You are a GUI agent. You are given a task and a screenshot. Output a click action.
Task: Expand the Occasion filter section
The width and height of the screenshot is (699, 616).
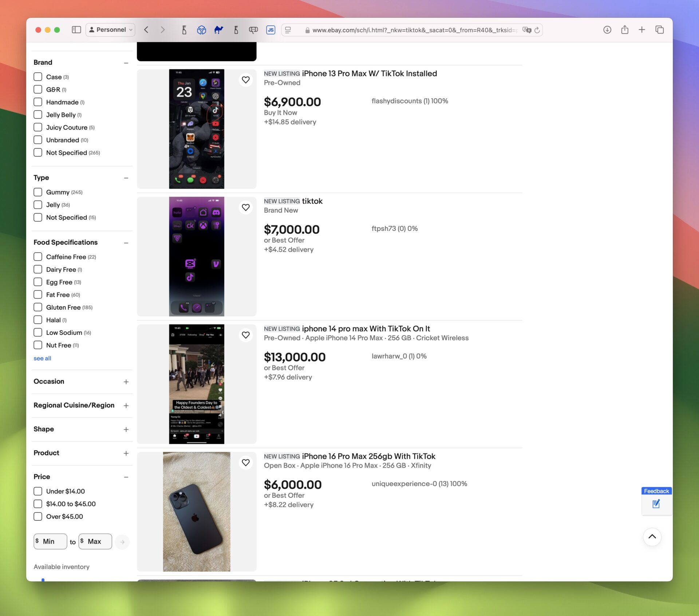tap(126, 382)
